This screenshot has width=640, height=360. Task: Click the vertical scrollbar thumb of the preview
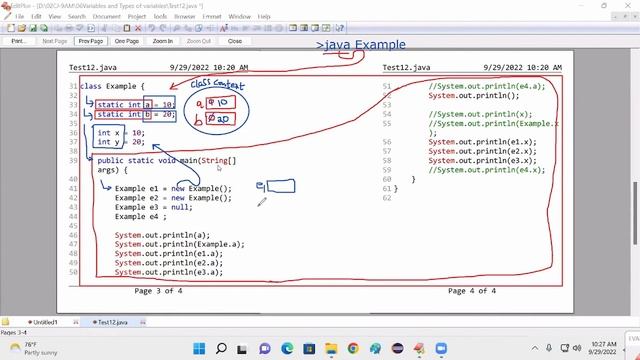point(636,213)
